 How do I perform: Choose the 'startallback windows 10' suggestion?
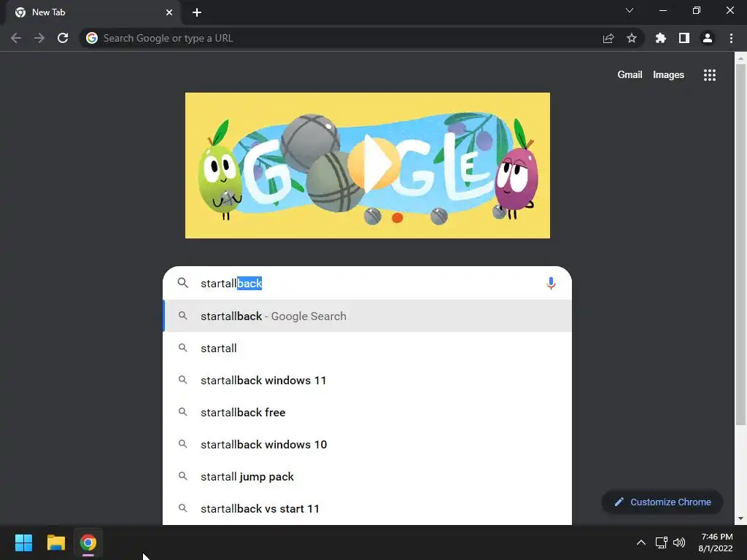[368, 444]
